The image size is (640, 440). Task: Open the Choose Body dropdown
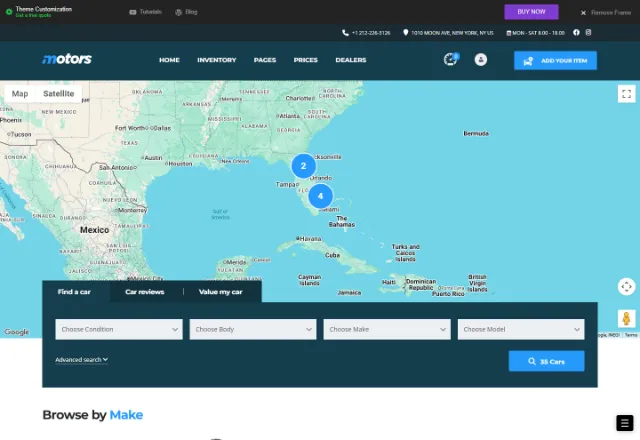pos(253,329)
